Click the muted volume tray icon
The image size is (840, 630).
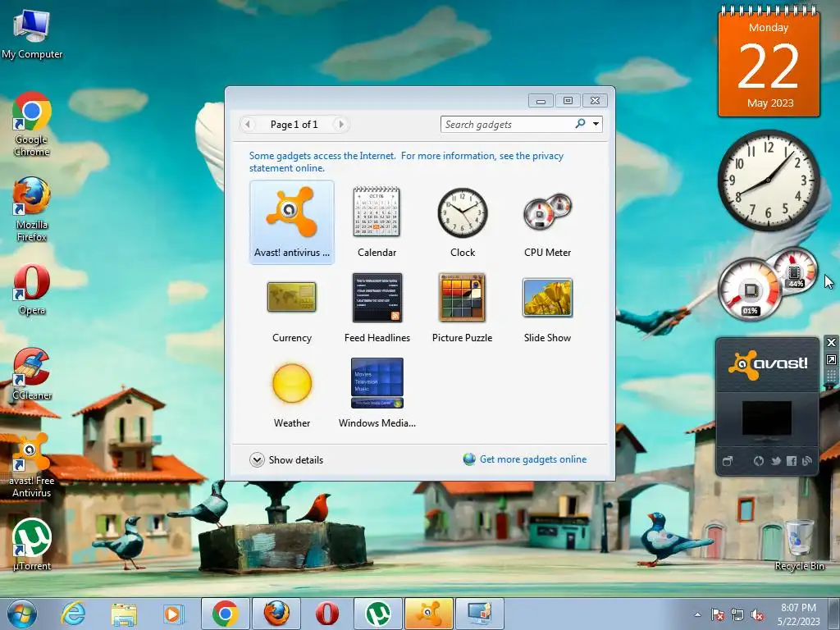[x=757, y=614]
